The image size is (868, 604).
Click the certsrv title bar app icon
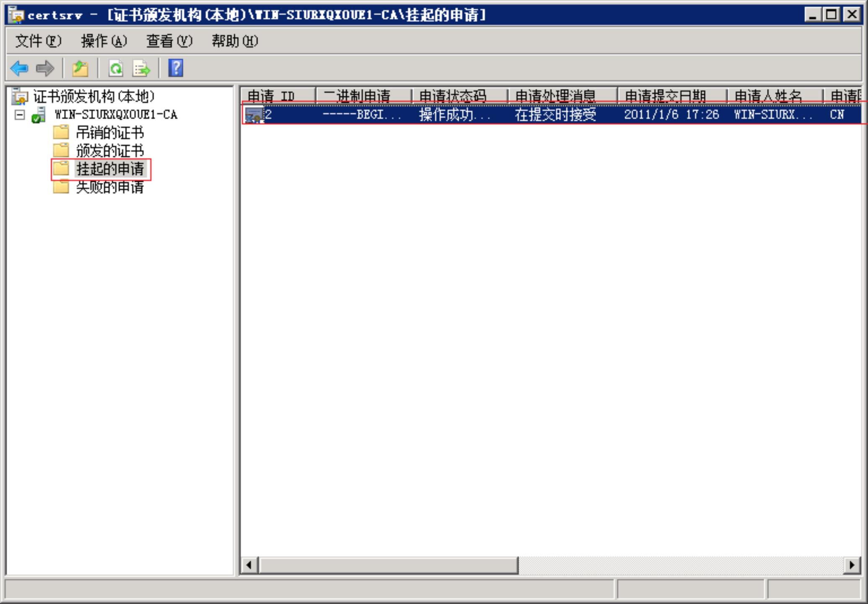click(x=16, y=15)
